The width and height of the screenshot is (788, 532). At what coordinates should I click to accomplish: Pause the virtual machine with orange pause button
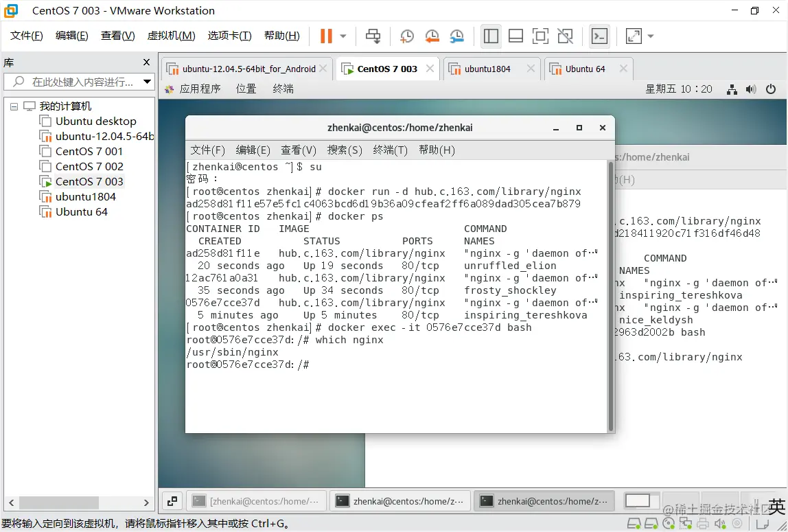click(326, 36)
